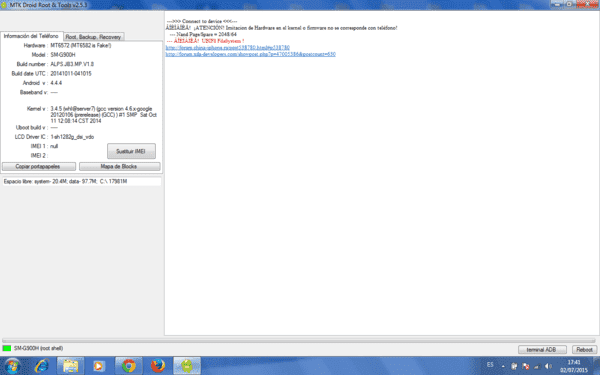Viewport: 600px width, 375px height.
Task: Click the Espacio libre info field
Action: coord(82,181)
